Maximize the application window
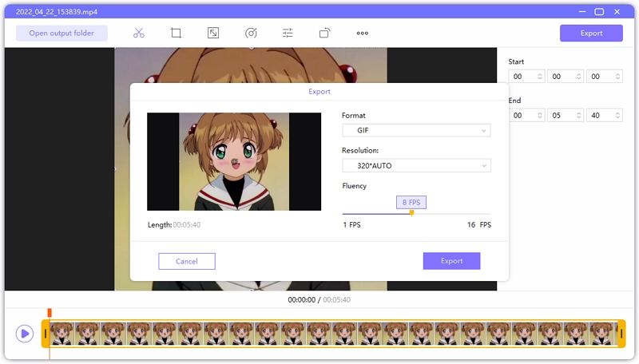The height and width of the screenshot is (364, 639). [x=599, y=12]
